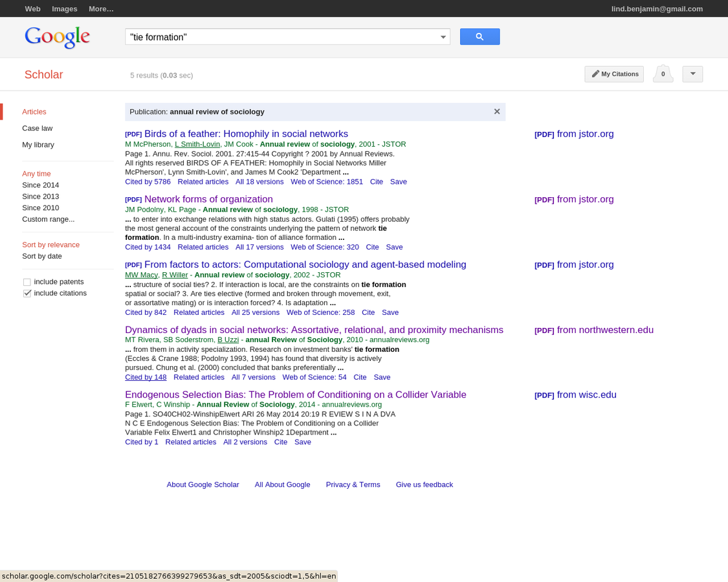Remove the annual review of sociology publication filter
The height and width of the screenshot is (582, 728).
pos(497,111)
